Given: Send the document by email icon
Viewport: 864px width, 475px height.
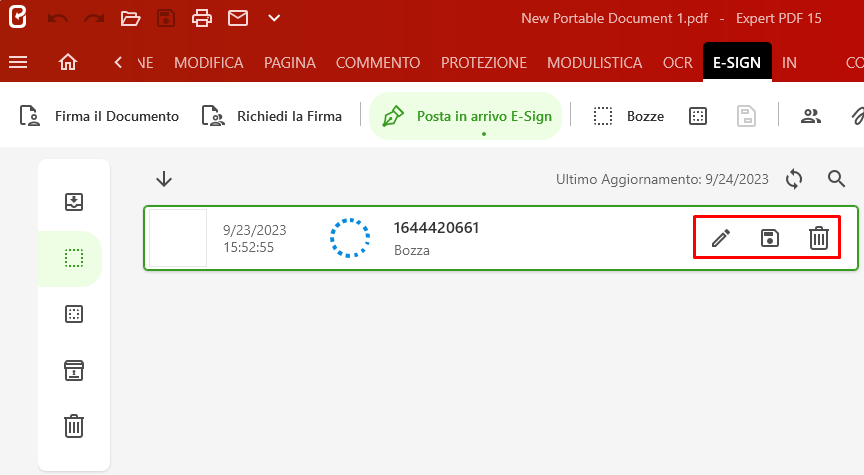Looking at the screenshot, I should pos(238,18).
